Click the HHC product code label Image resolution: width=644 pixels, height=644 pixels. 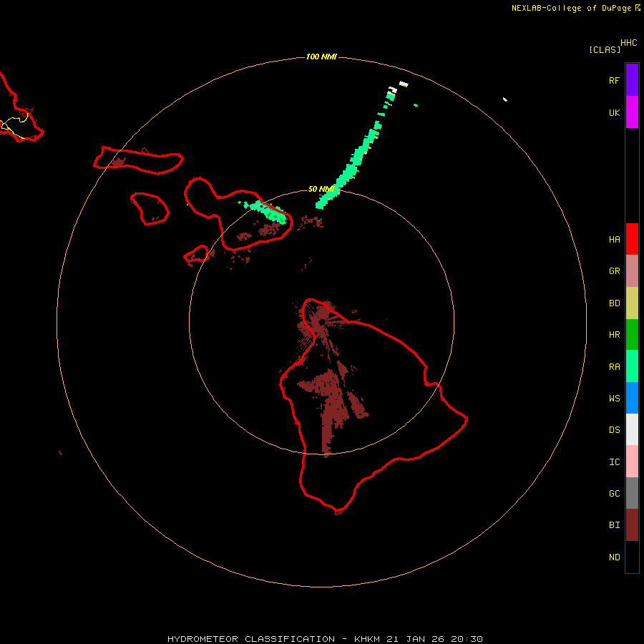(628, 43)
